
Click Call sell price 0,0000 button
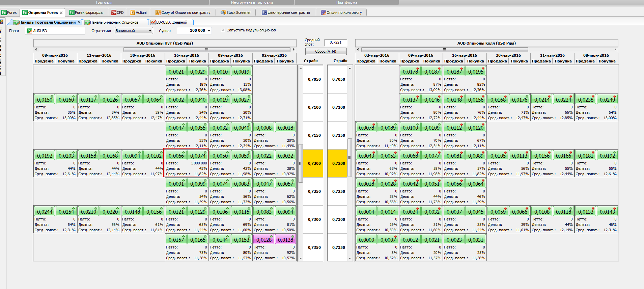[x=366, y=240]
